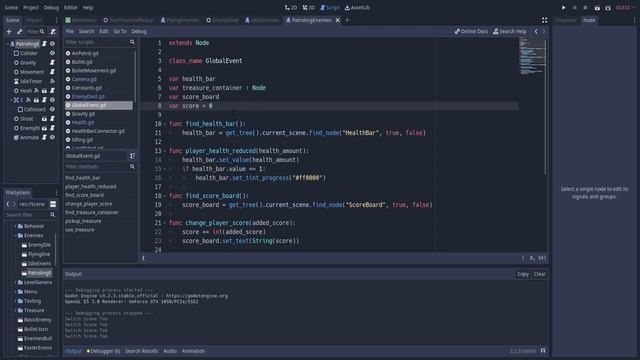Play the project

[x=564, y=7]
